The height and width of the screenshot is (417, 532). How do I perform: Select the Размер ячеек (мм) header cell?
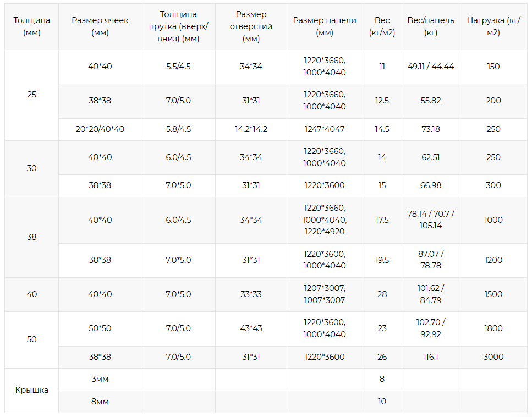point(100,26)
